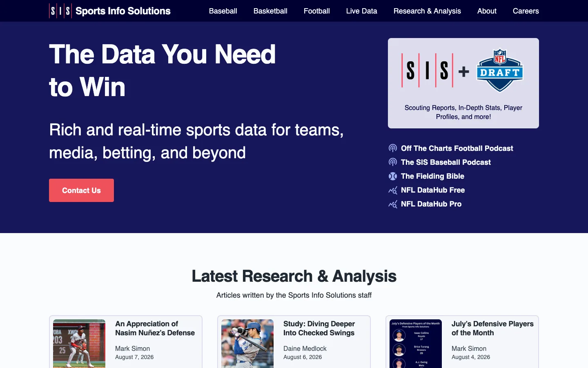
Task: Click the NFL Draft shield logo
Action: pyautogui.click(x=500, y=70)
